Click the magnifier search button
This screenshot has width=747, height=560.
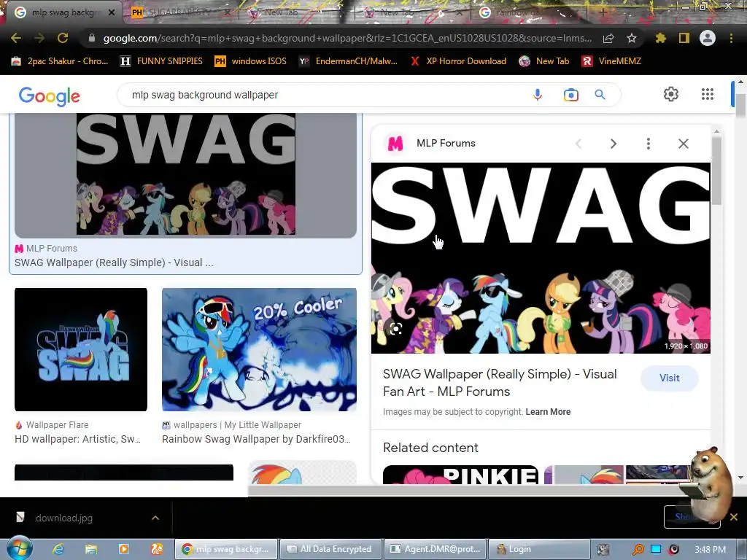click(600, 95)
